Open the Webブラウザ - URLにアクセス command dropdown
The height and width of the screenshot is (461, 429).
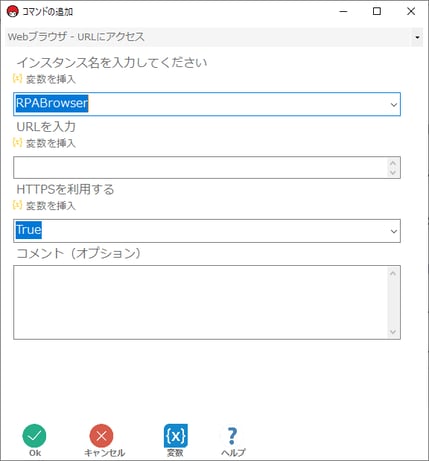click(417, 37)
